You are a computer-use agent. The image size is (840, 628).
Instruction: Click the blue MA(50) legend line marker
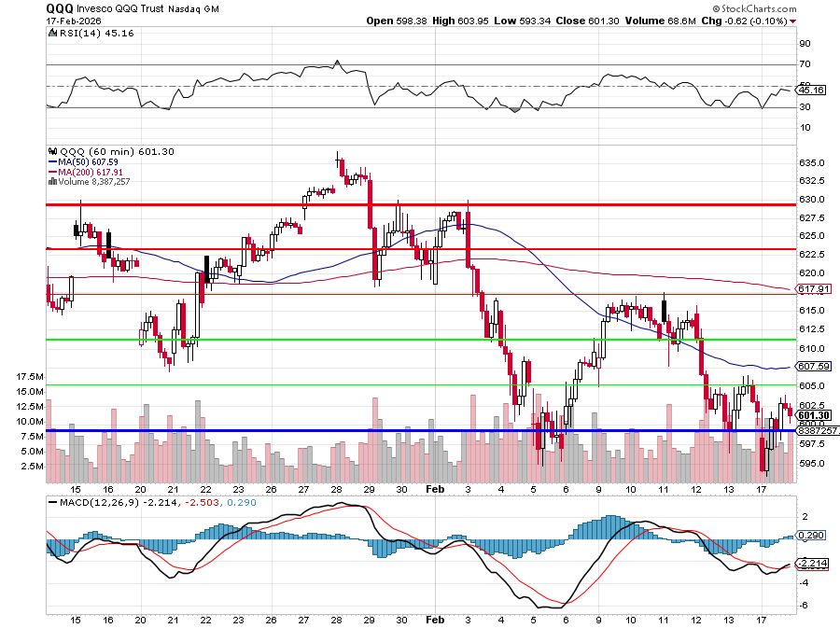[x=51, y=161]
